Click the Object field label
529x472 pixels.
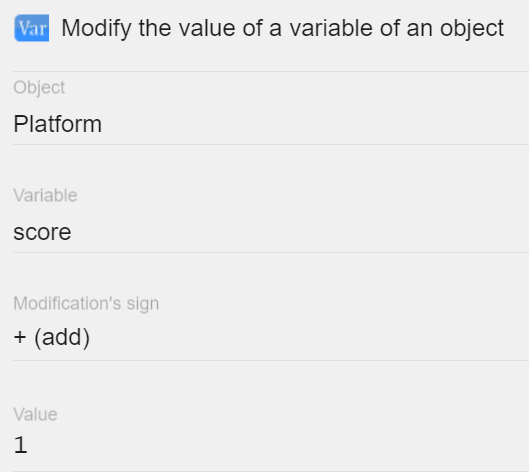pos(39,88)
